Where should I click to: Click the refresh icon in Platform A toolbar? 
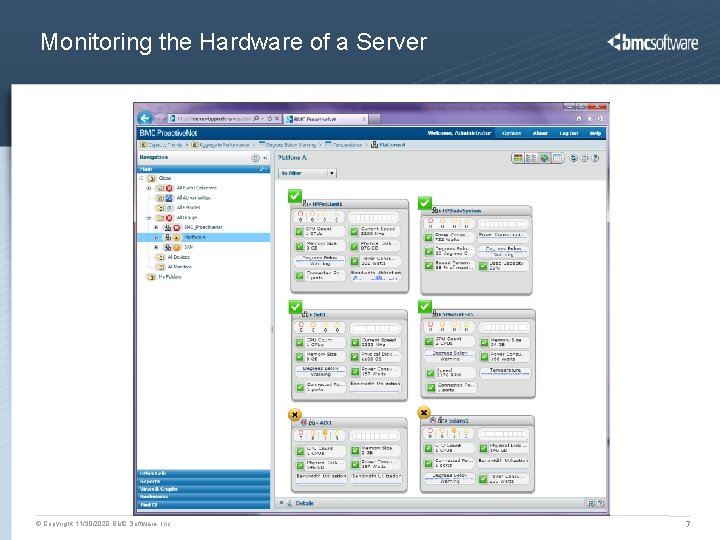click(574, 158)
